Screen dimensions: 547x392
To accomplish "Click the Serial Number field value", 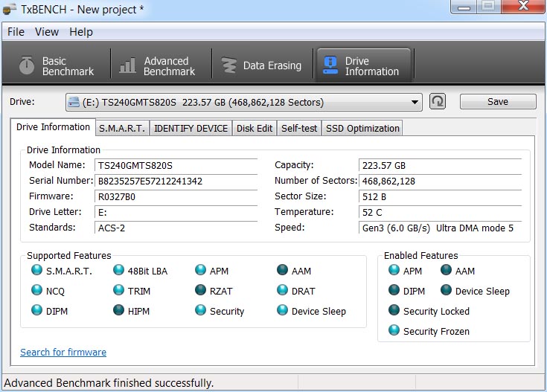I will click(176, 181).
